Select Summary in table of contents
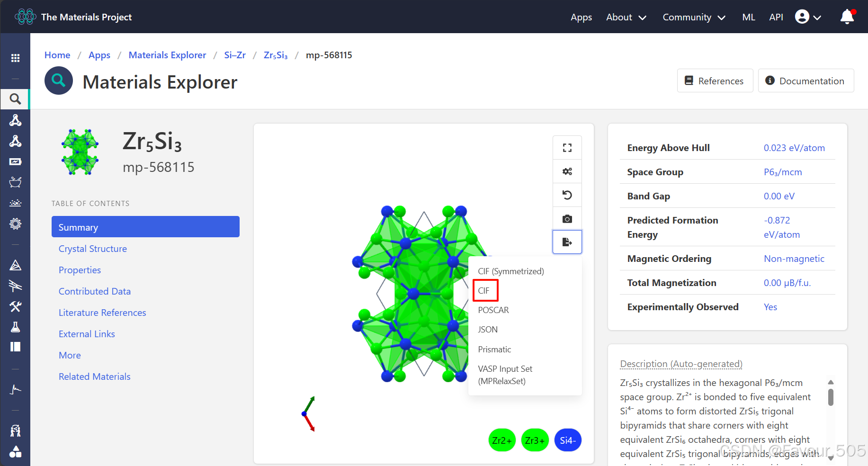The image size is (868, 466). click(145, 227)
